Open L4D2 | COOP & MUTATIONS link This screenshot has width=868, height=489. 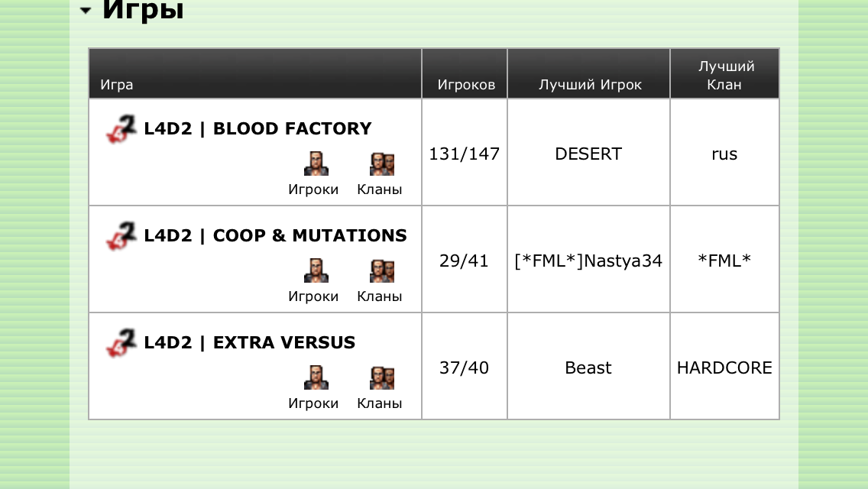point(275,235)
